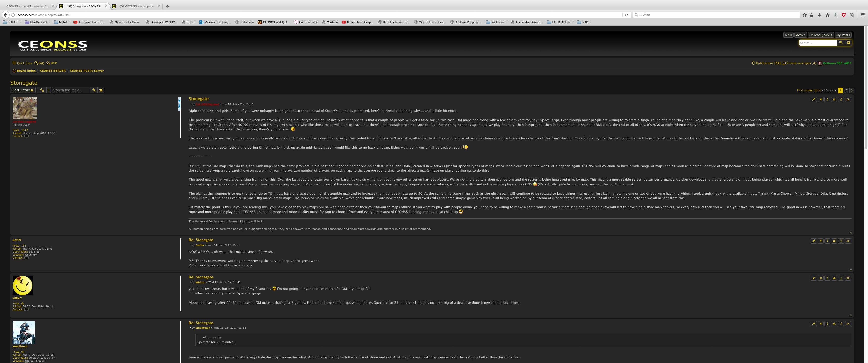This screenshot has height=363, width=868.
Task: Open the Unread (7461) posts view
Action: tap(821, 35)
